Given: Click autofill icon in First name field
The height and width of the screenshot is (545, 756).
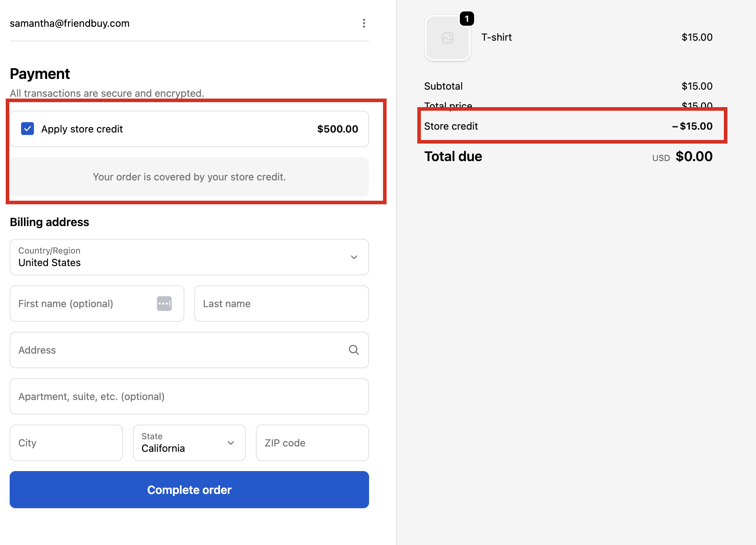Looking at the screenshot, I should coord(164,304).
